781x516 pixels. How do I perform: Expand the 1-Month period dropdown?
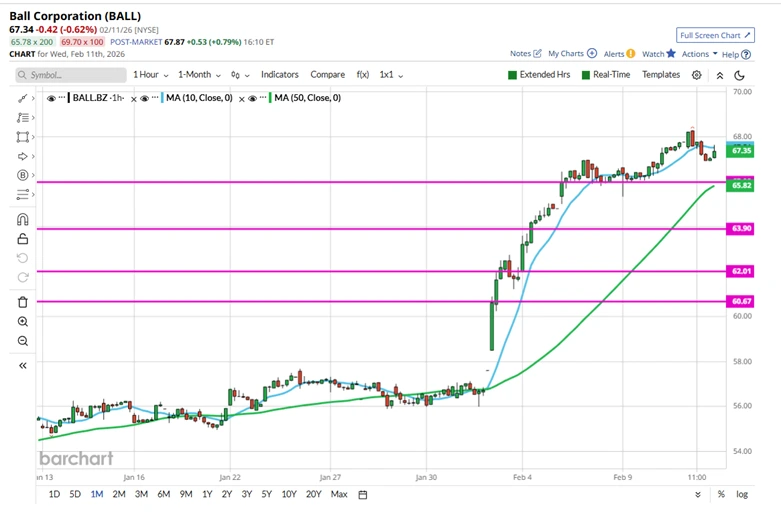click(199, 75)
